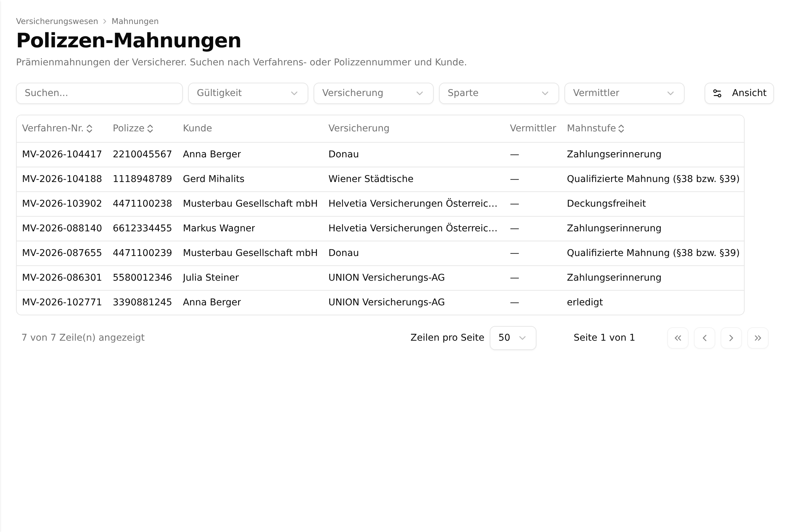The height and width of the screenshot is (532, 790).
Task: Select row MV-2026-104417
Action: coord(380,155)
